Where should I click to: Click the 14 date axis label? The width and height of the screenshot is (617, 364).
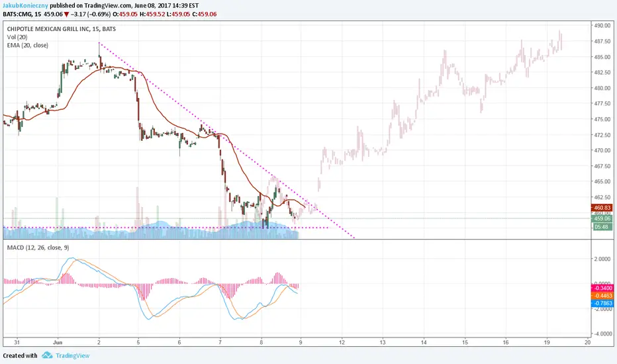tap(424, 342)
